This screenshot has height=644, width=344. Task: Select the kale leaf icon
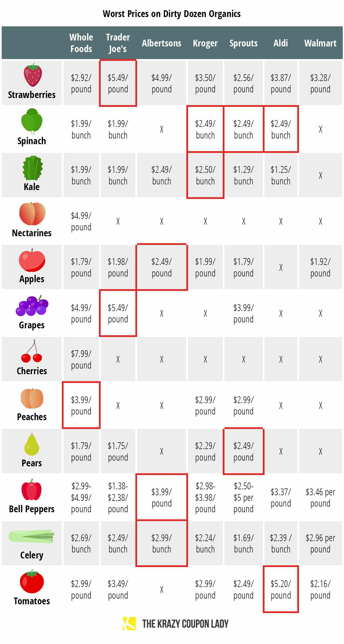pyautogui.click(x=32, y=168)
